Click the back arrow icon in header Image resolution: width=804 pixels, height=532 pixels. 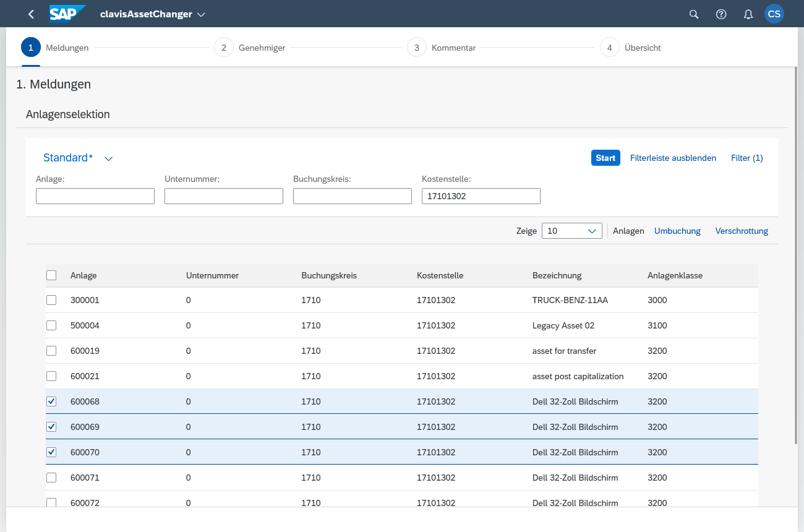point(32,14)
